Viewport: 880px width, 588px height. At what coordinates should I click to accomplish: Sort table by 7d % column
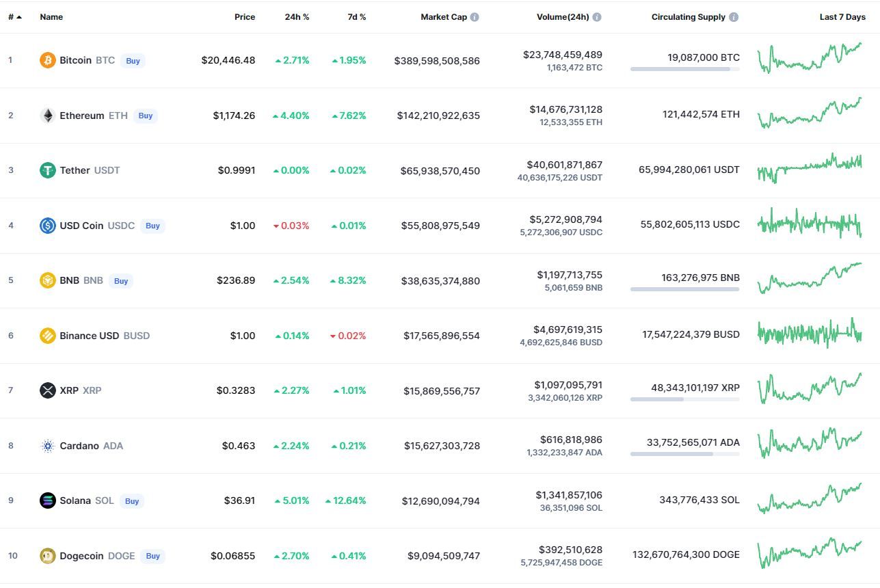point(356,17)
